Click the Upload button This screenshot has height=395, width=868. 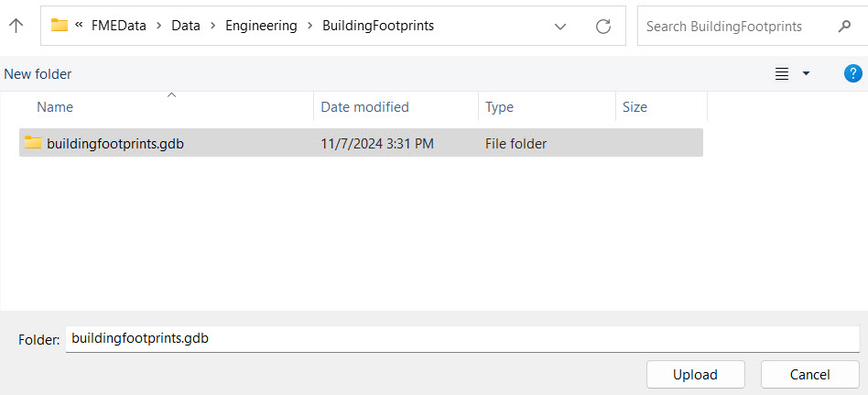click(x=695, y=374)
